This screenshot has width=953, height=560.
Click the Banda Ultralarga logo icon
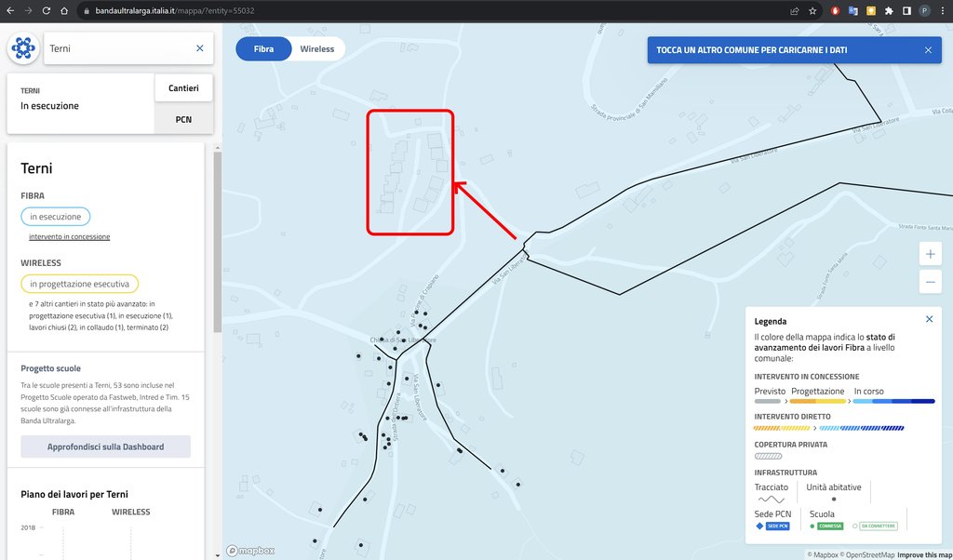click(24, 48)
